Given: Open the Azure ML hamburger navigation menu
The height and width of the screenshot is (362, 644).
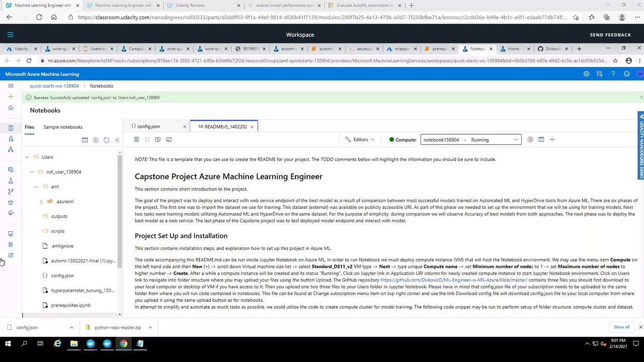Looking at the screenshot, I should (x=11, y=86).
